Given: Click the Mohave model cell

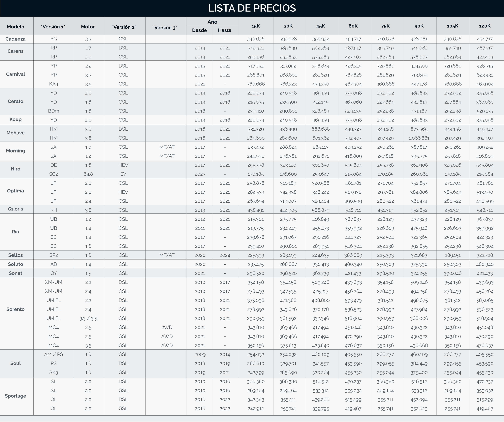Looking at the screenshot, I should [x=16, y=133].
